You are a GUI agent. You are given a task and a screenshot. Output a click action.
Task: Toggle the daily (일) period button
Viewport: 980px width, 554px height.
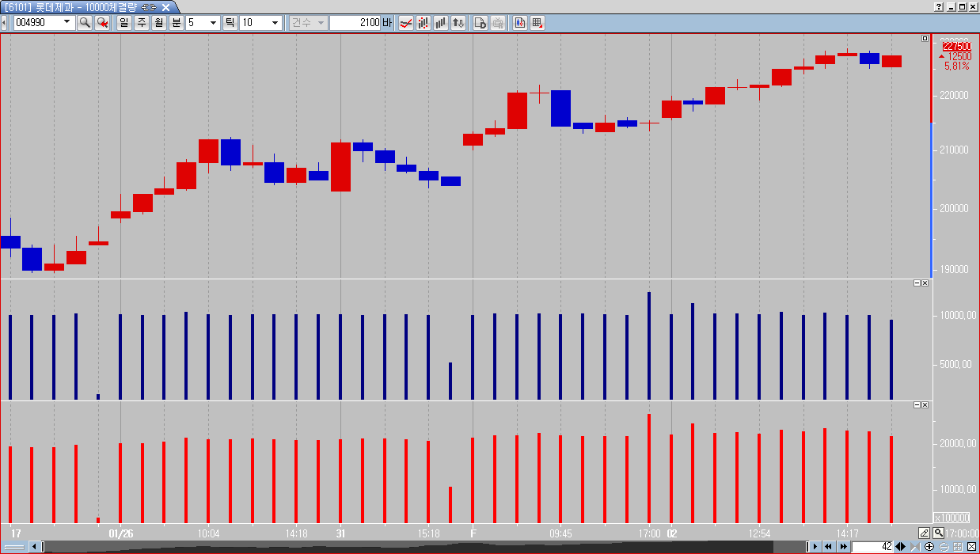pyautogui.click(x=124, y=23)
